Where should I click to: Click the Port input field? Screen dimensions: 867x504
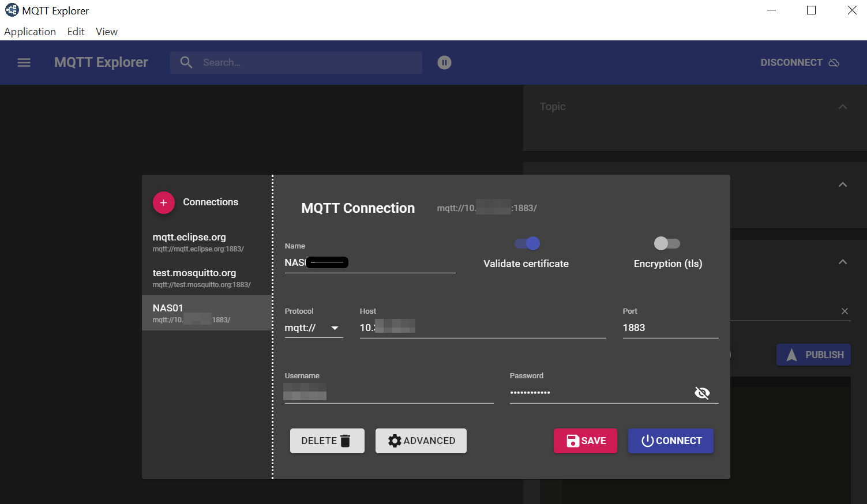coord(670,328)
